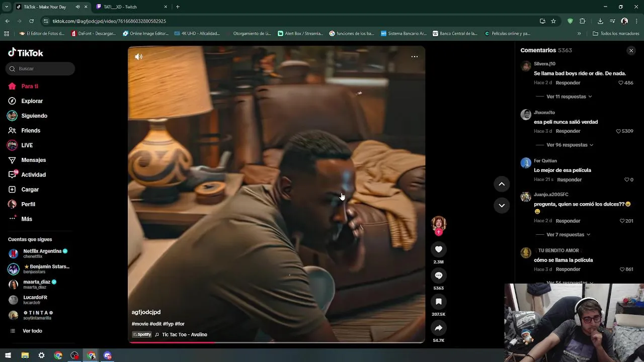Open the video three-dots options menu
644x362 pixels.
pyautogui.click(x=415, y=57)
